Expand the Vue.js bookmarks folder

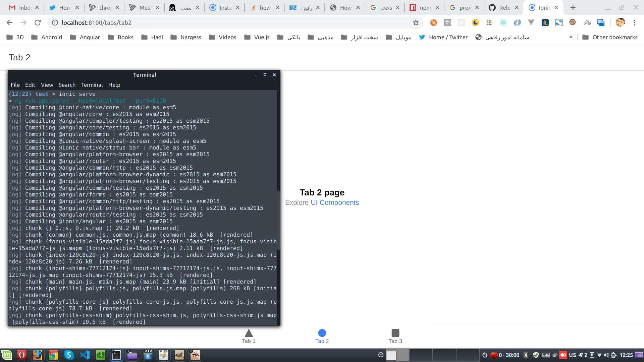pyautogui.click(x=257, y=37)
